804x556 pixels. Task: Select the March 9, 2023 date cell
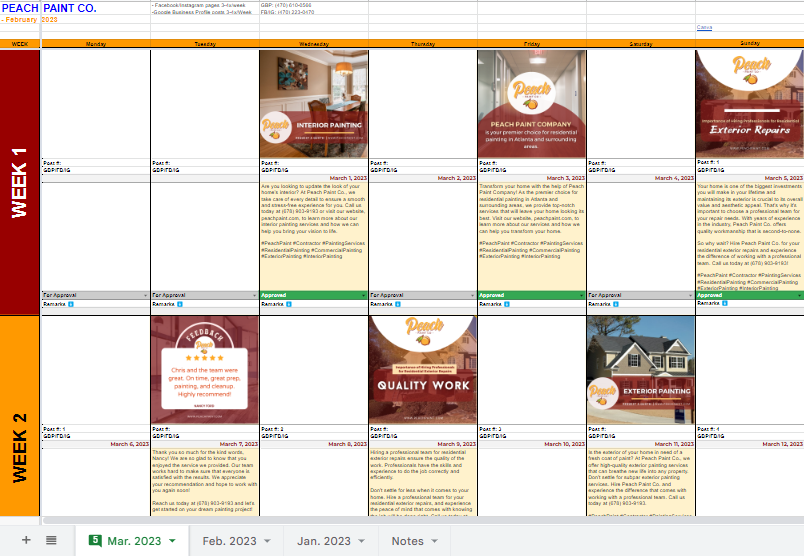coord(423,444)
